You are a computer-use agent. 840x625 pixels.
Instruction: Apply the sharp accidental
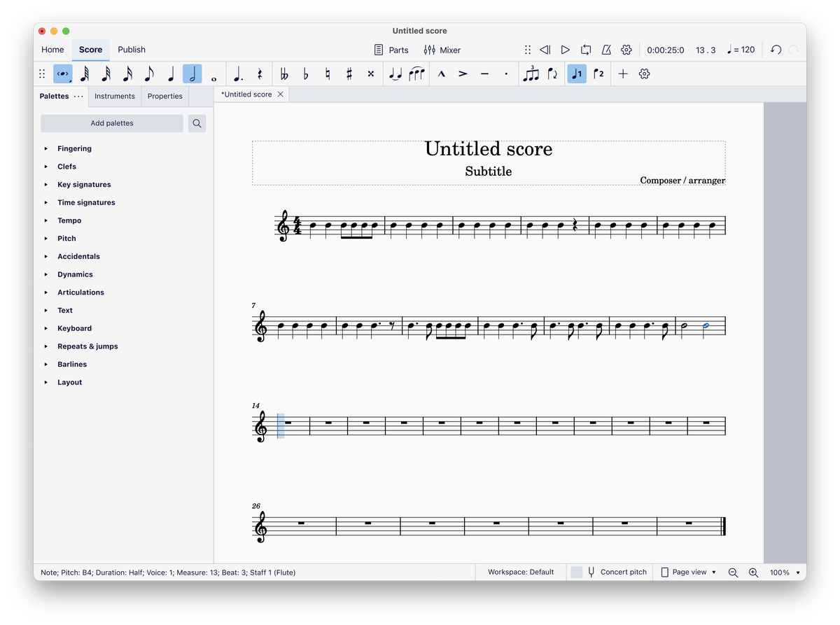click(349, 74)
